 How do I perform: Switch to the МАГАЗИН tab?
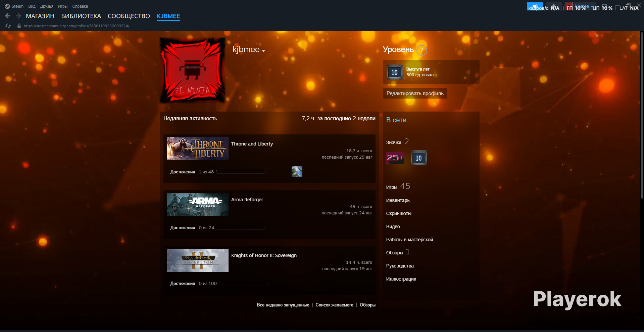pos(40,16)
